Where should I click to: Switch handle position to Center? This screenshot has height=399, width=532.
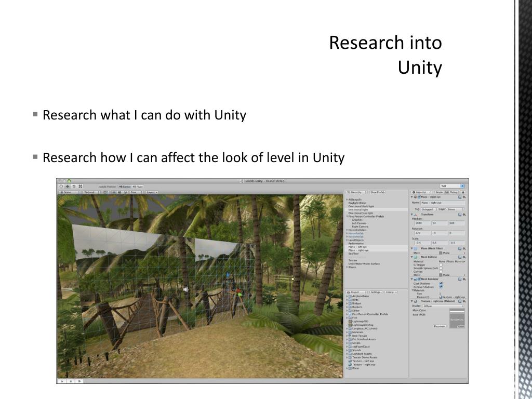click(125, 187)
